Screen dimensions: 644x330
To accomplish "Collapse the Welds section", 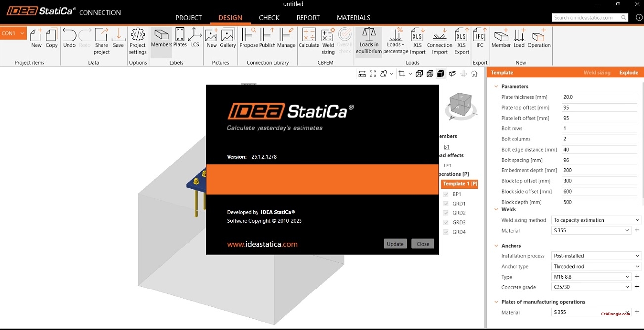I will pos(496,210).
